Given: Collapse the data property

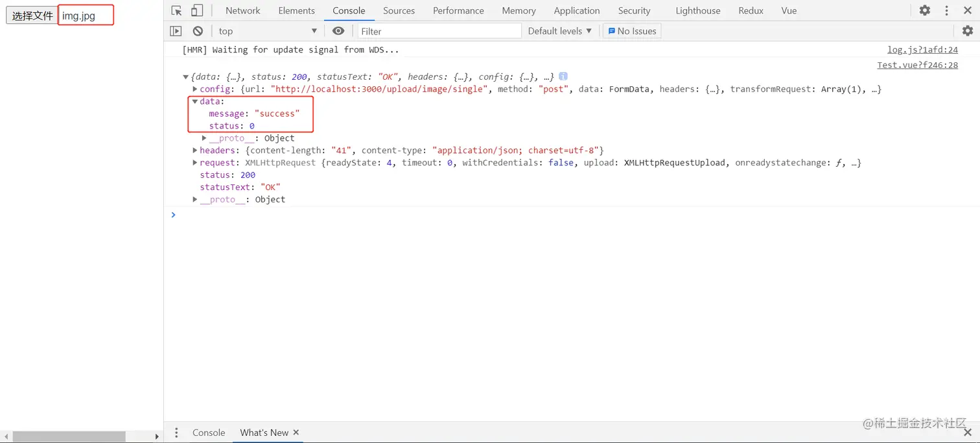Looking at the screenshot, I should tap(195, 101).
